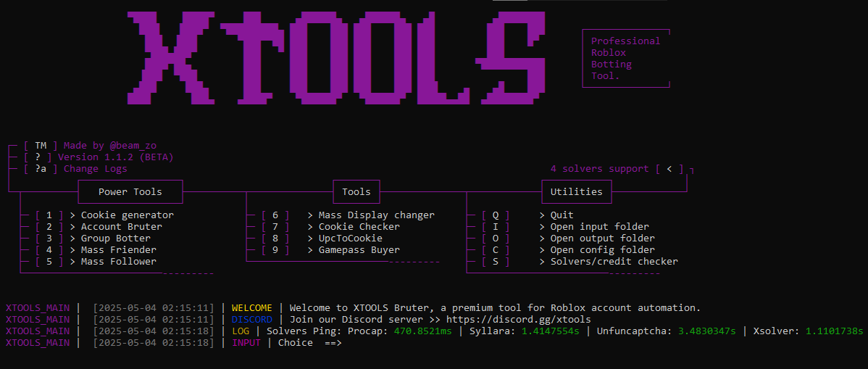Click the Welcome to XTOOLS Bruter message
This screenshot has height=369, width=868.
pyautogui.click(x=495, y=308)
